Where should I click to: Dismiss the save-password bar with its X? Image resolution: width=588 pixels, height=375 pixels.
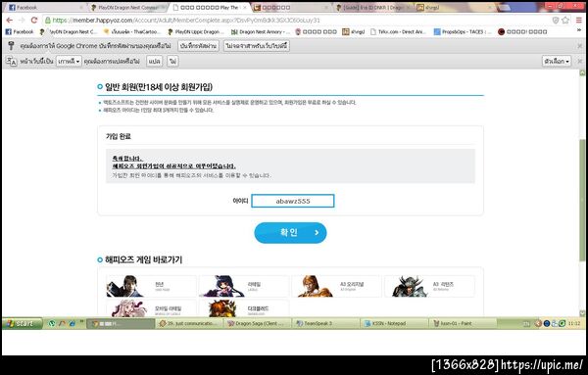coord(580,46)
